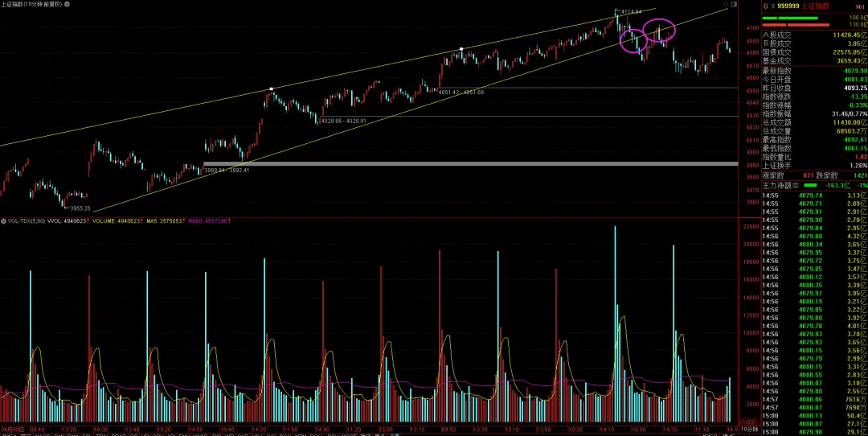Open the green list menu icon beside 999999
This screenshot has height=436, width=868.
[x=773, y=6]
